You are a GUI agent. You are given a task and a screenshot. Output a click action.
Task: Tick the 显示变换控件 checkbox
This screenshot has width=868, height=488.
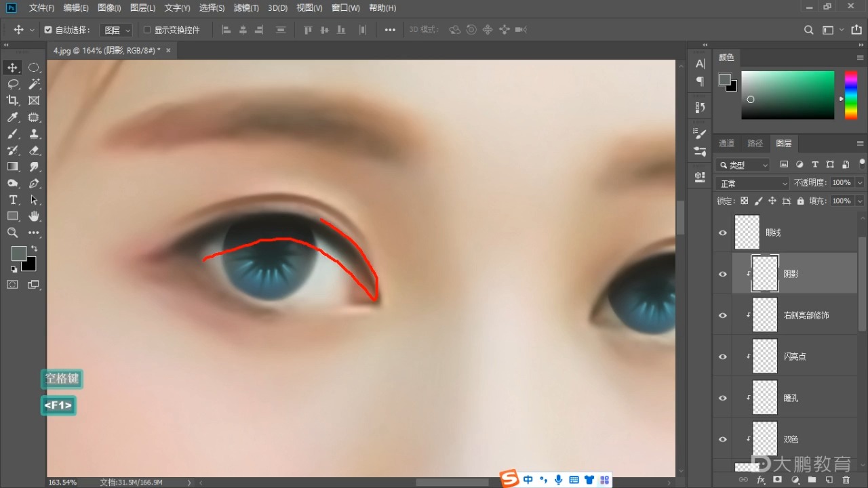(x=147, y=30)
